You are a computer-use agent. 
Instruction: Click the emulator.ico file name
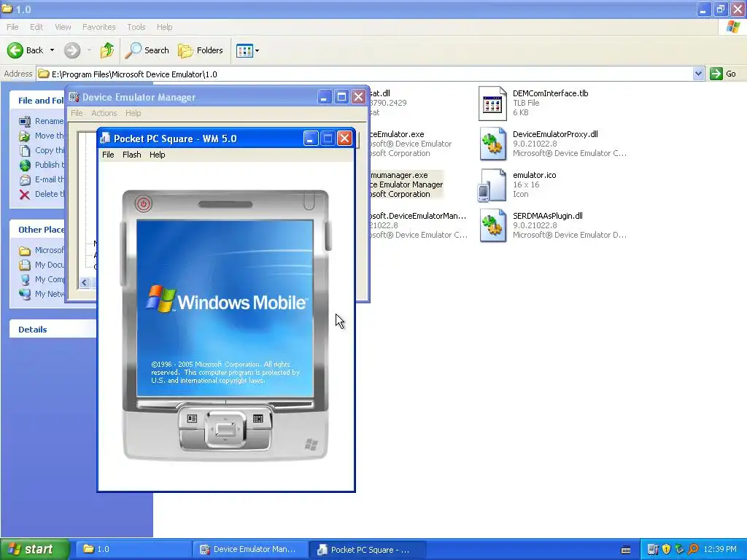click(535, 175)
